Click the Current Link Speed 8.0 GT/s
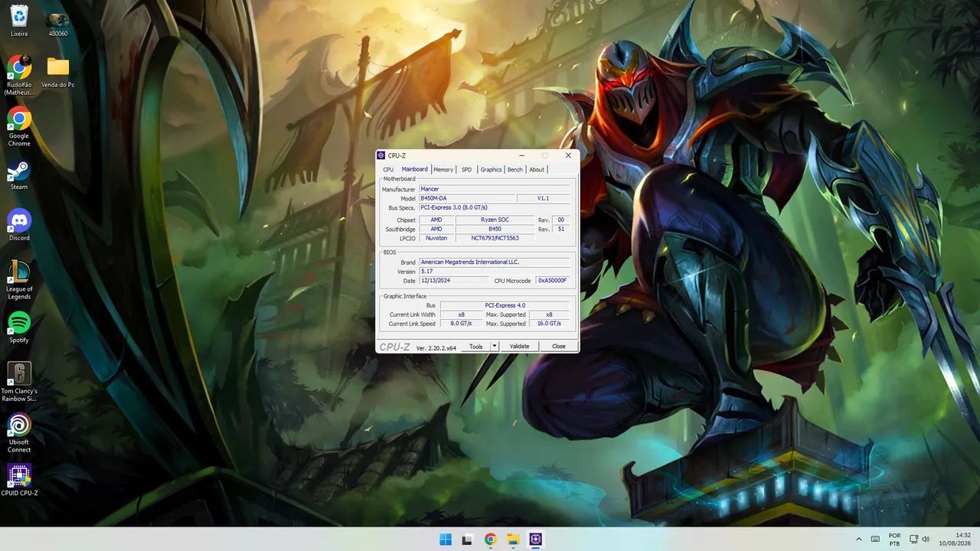 [461, 324]
